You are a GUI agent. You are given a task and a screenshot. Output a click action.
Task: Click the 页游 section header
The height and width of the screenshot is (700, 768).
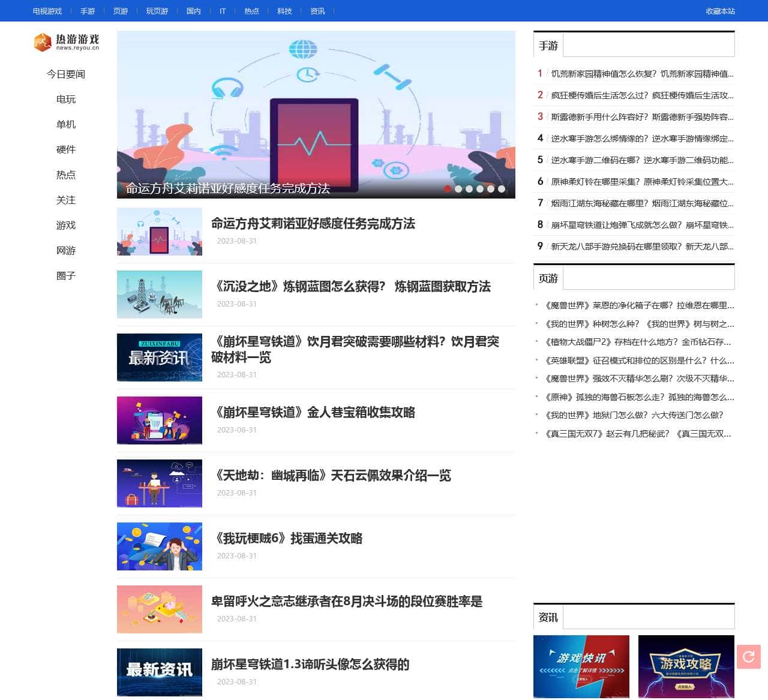(x=548, y=278)
